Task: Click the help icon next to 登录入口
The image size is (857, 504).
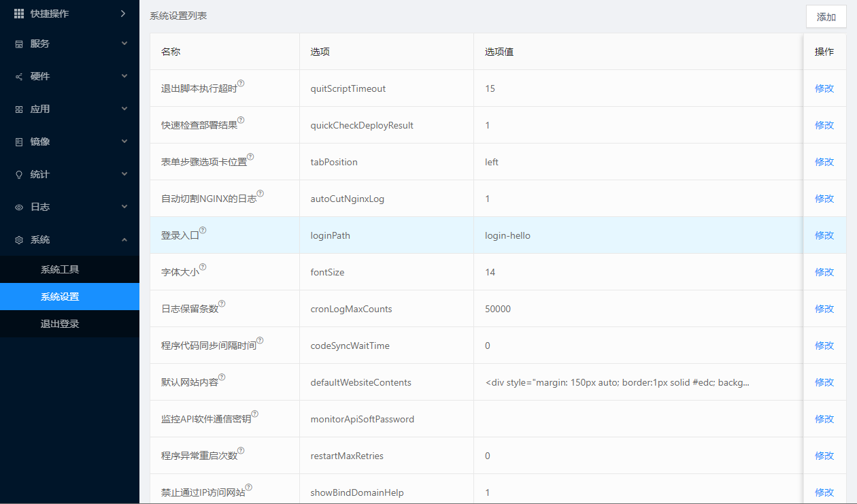Action: [x=203, y=231]
